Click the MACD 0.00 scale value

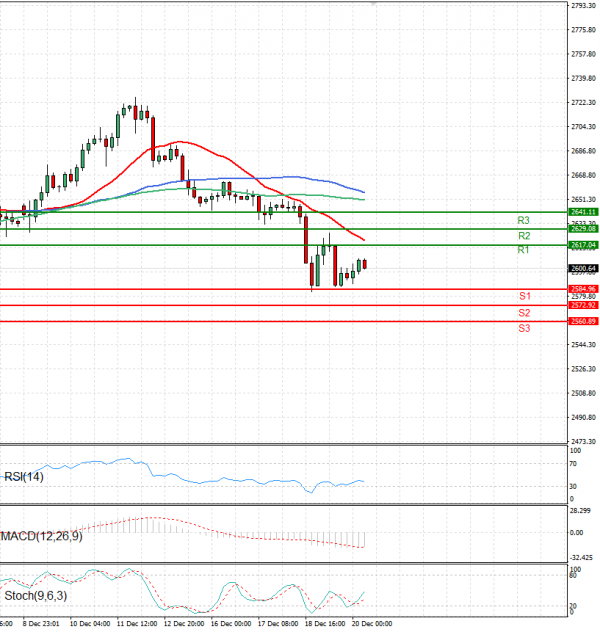[576, 533]
